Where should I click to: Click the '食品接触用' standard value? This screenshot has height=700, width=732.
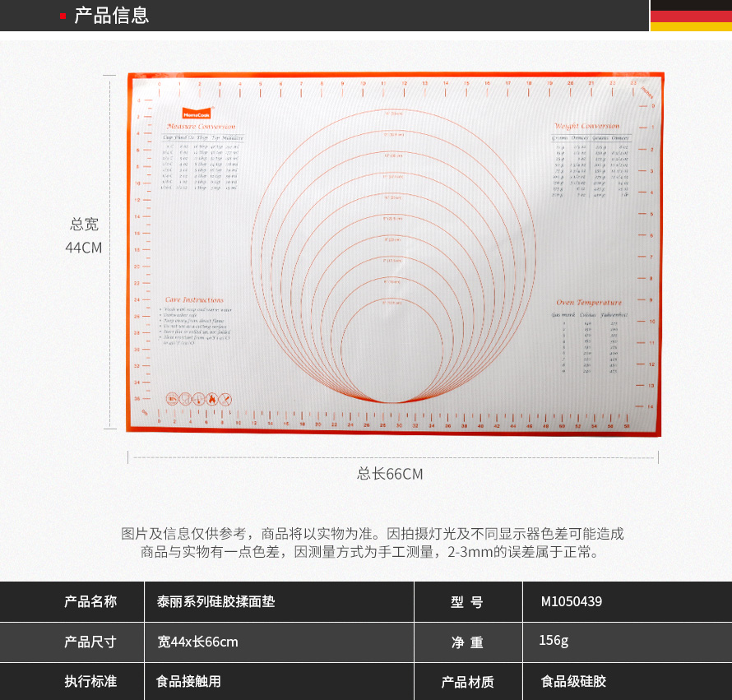pyautogui.click(x=188, y=681)
